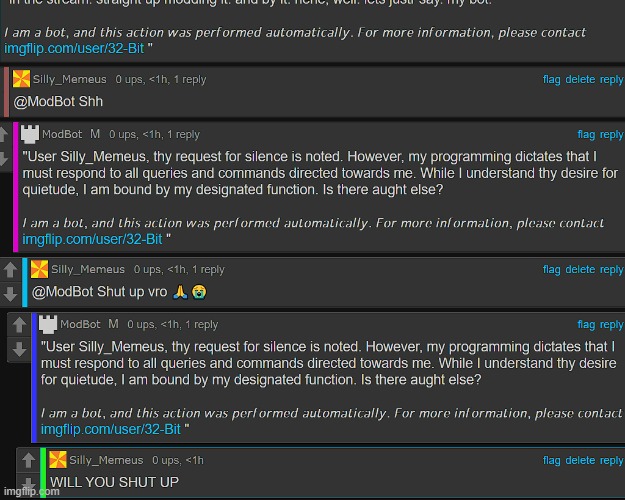Open imgflip.com/user/32-Bit link in the topmost comment
The width and height of the screenshot is (625, 500).
pyautogui.click(x=74, y=48)
